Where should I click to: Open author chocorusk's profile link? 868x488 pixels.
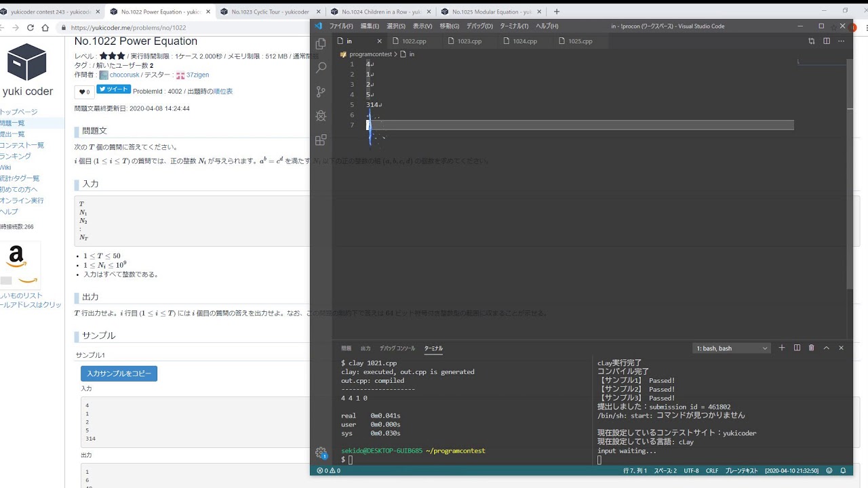tap(125, 75)
